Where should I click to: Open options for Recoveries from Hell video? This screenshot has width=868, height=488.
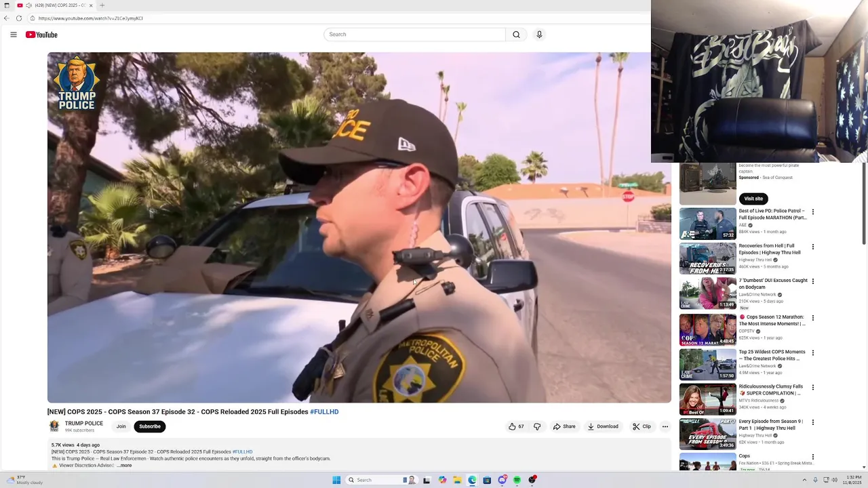[813, 247]
